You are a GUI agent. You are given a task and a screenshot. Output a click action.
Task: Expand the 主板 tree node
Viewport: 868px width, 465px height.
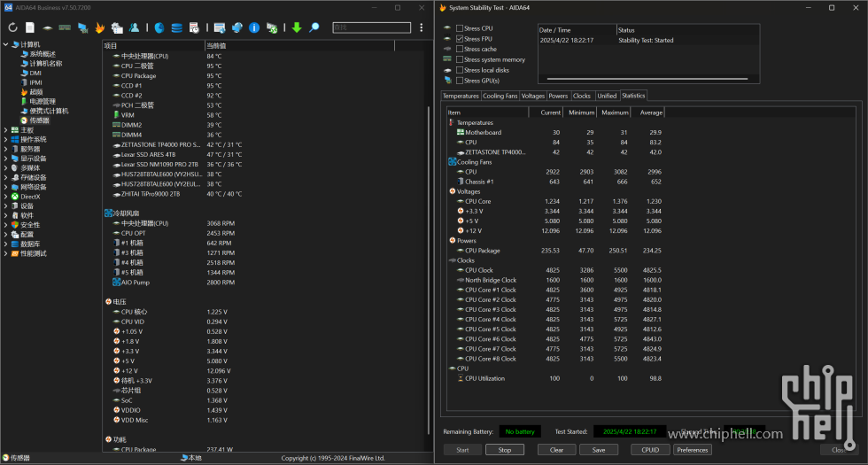pyautogui.click(x=5, y=130)
